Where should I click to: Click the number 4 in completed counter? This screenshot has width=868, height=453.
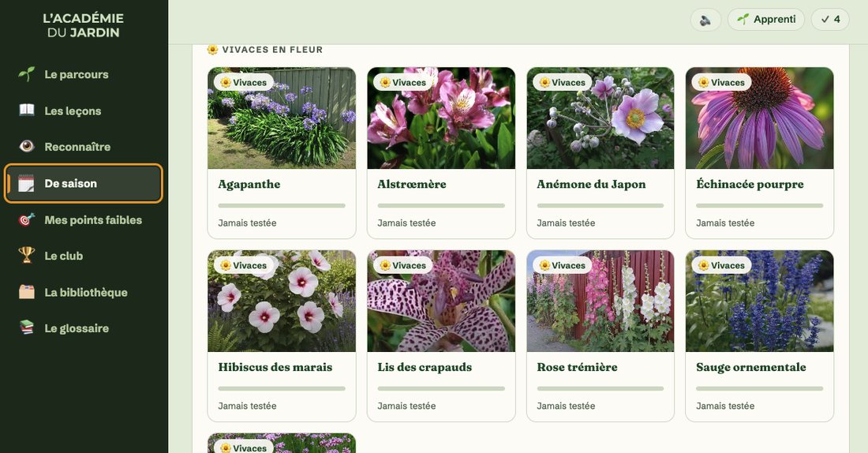click(837, 20)
